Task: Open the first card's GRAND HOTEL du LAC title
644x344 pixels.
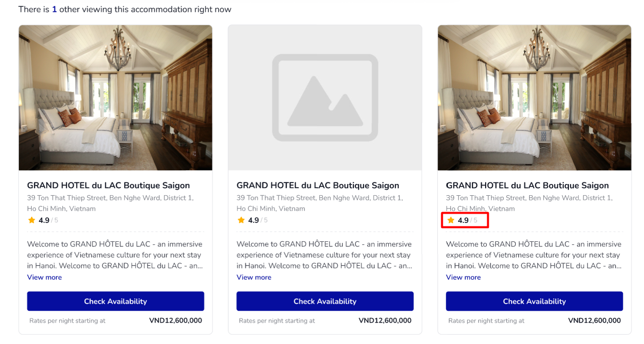Action: click(108, 186)
